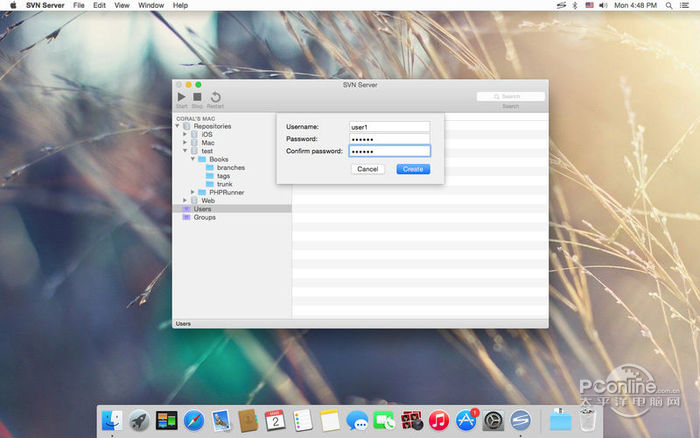Click the Restart server toolbar icon

(215, 97)
